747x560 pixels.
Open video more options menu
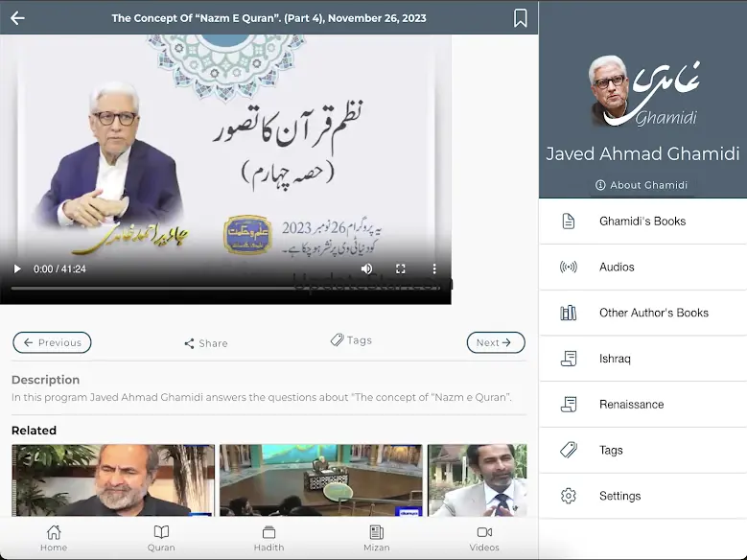tap(434, 268)
